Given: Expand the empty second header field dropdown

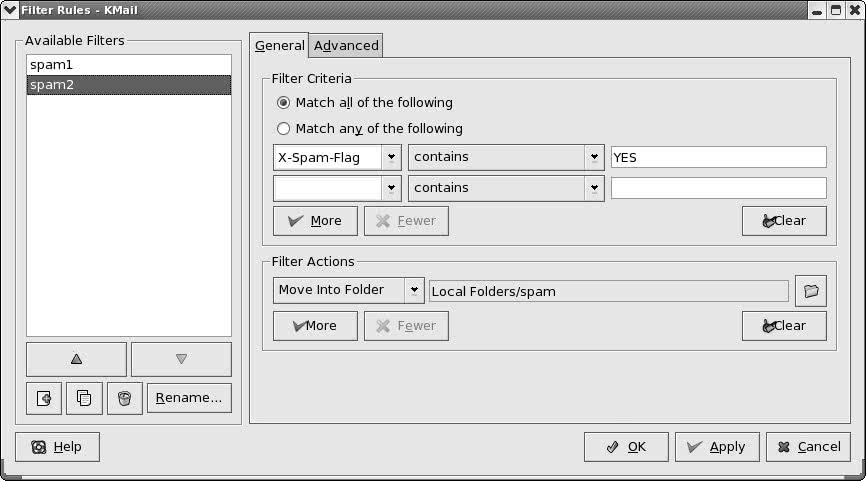Looking at the screenshot, I should 391,188.
